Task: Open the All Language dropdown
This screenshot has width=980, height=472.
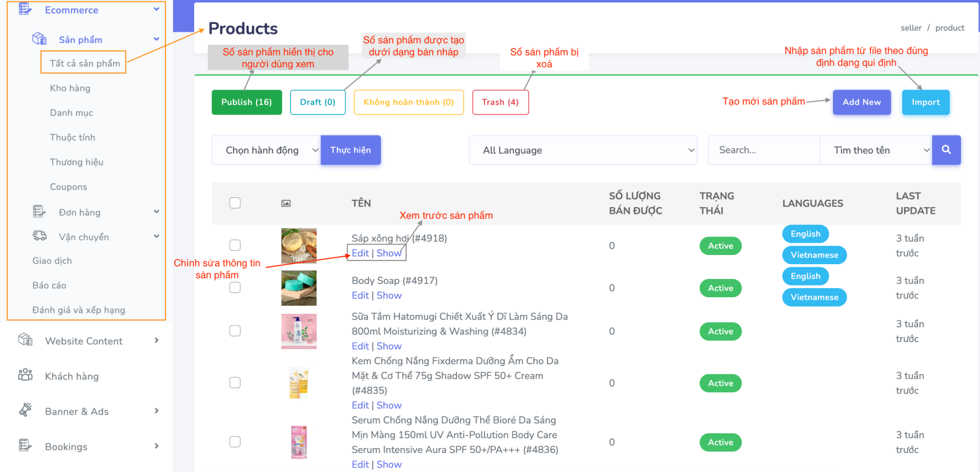Action: pos(582,150)
